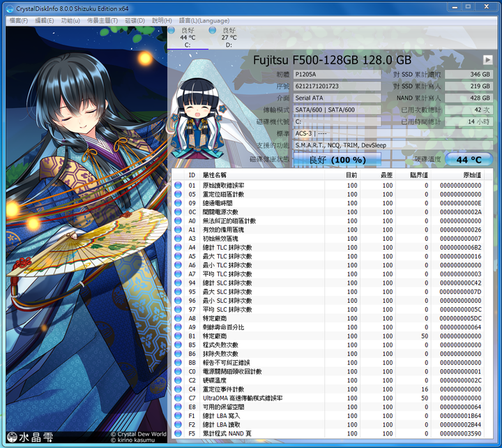Open the 說明(H) menu
502x448 pixels.
pyautogui.click(x=162, y=21)
